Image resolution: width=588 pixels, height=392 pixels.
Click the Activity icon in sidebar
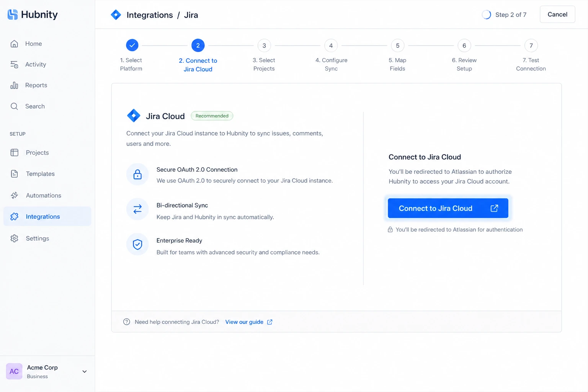[14, 65]
